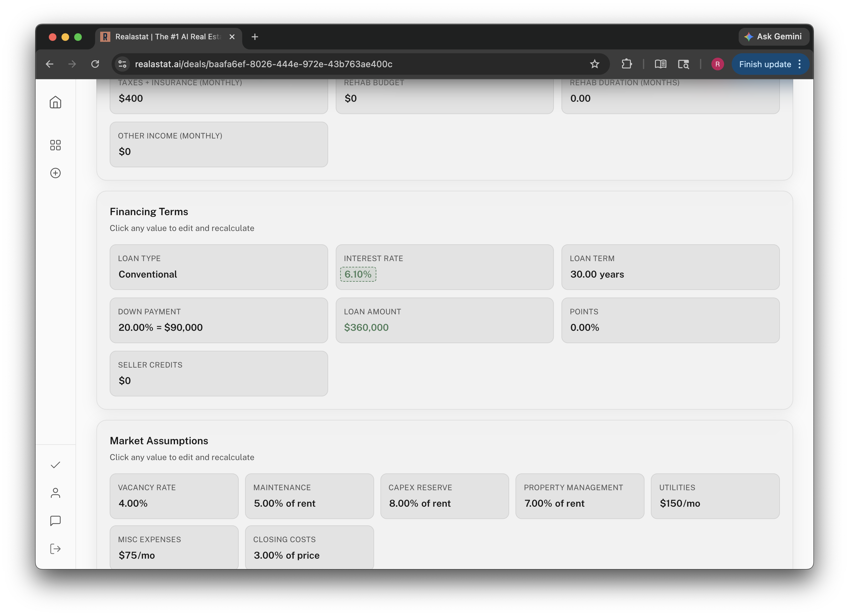Select the Realastat browser tab

[x=168, y=37]
